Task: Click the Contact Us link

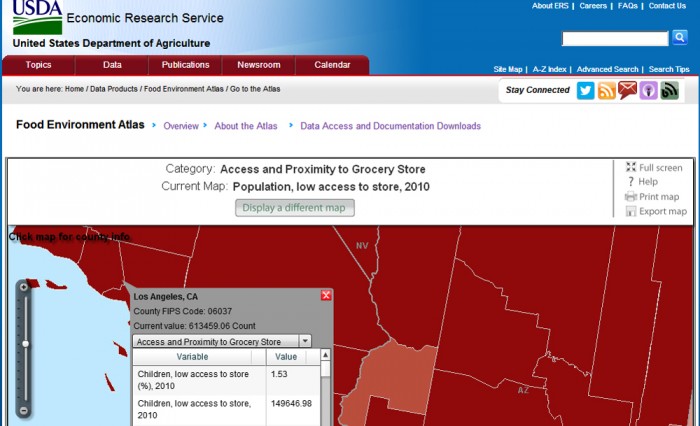Action: (x=667, y=6)
